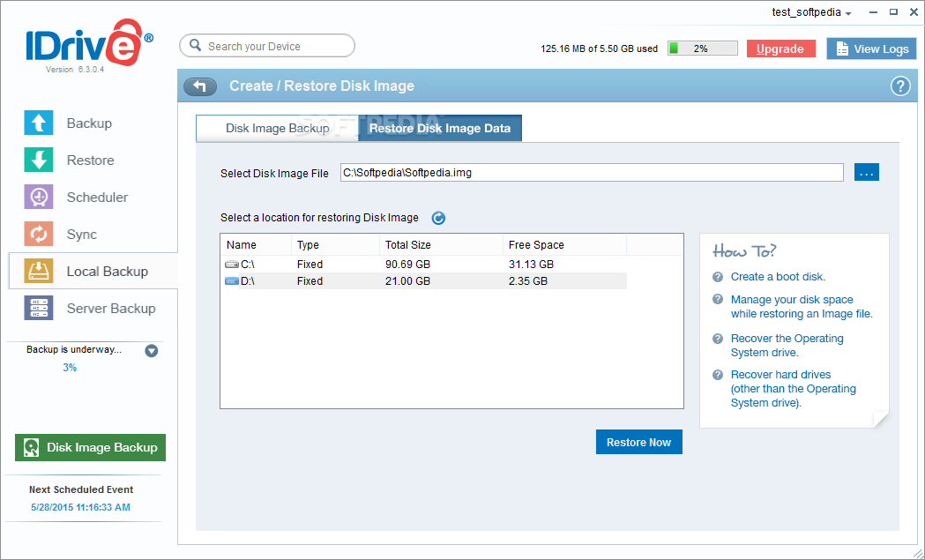Click help icon beside Recover the Operating System
The height and width of the screenshot is (560, 925).
click(x=718, y=339)
